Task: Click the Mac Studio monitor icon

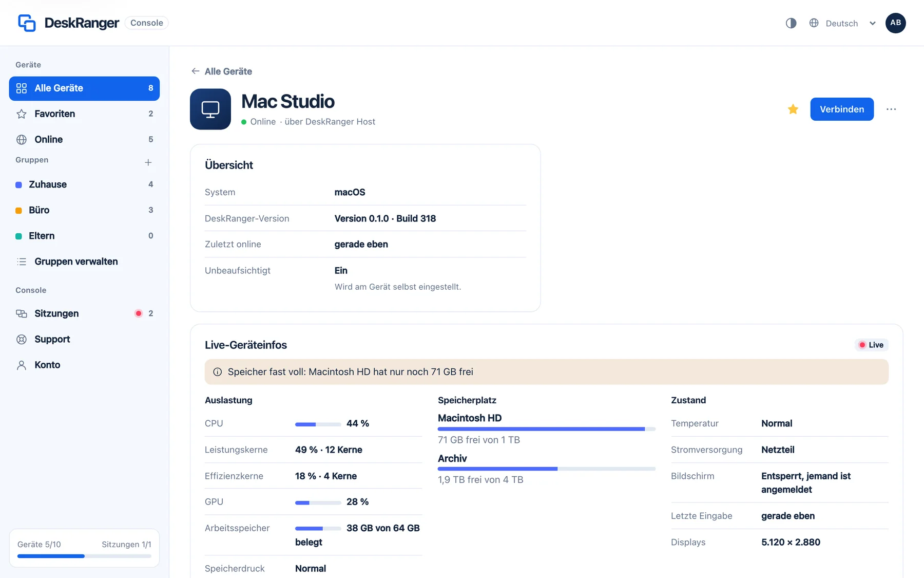Action: (210, 109)
